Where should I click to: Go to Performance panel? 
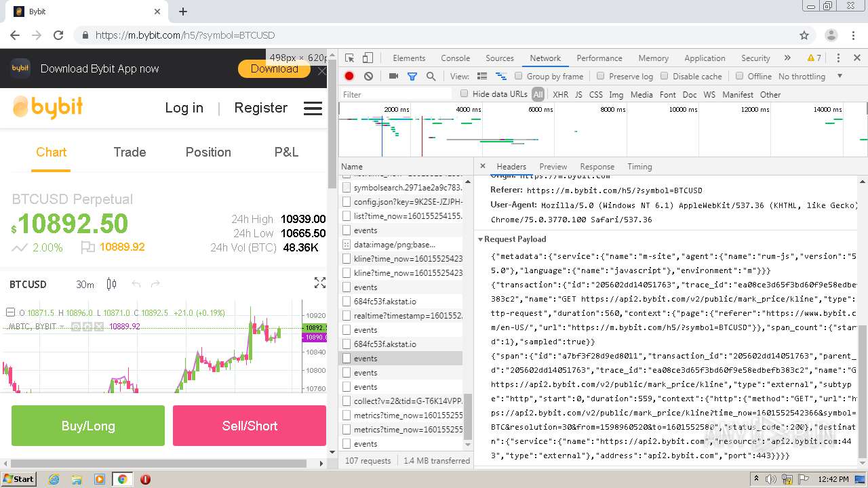(x=599, y=58)
